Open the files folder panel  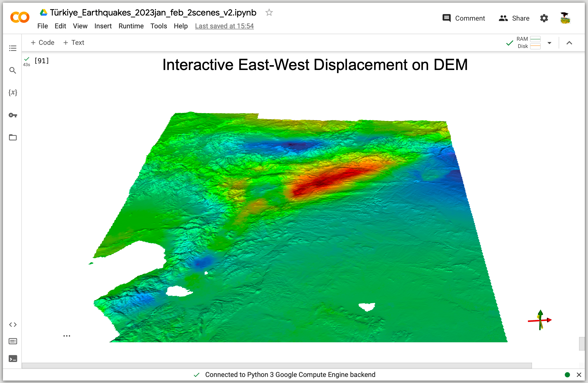[x=13, y=137]
